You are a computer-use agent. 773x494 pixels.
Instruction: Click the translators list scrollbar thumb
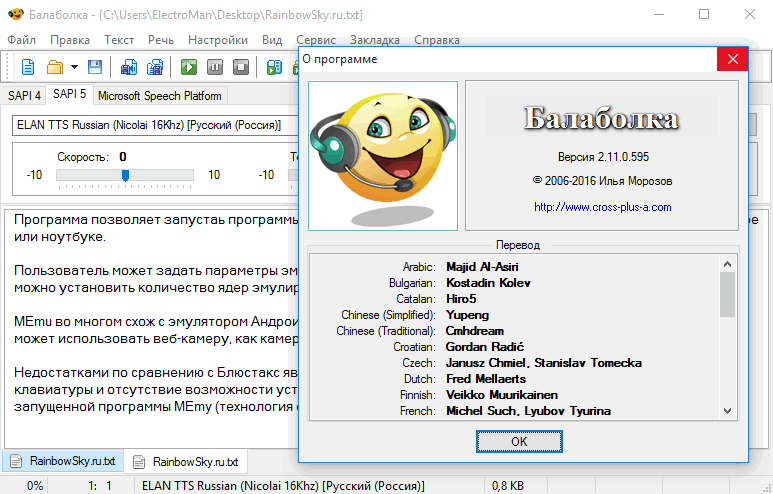[x=727, y=294]
